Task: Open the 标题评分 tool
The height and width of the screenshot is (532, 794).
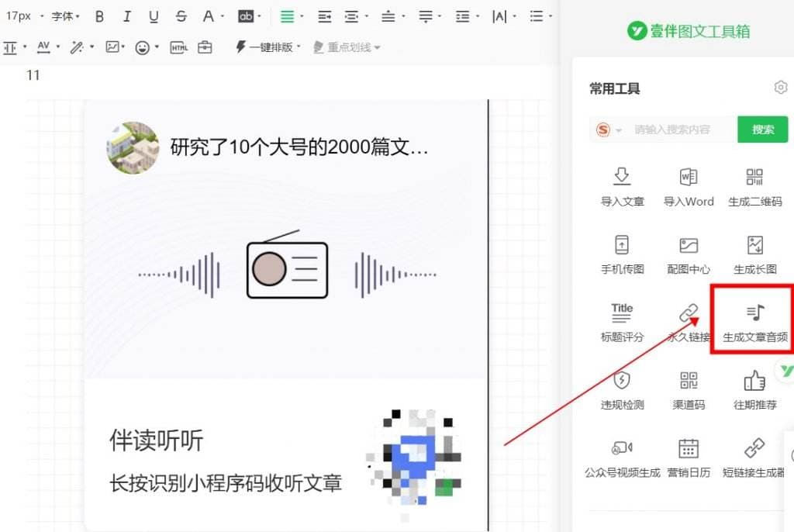Action: coord(622,320)
